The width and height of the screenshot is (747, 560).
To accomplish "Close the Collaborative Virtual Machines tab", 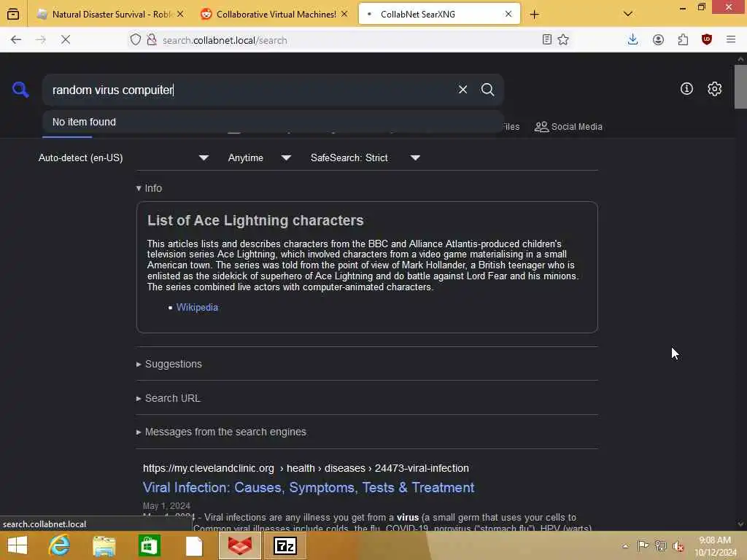I will pos(344,15).
